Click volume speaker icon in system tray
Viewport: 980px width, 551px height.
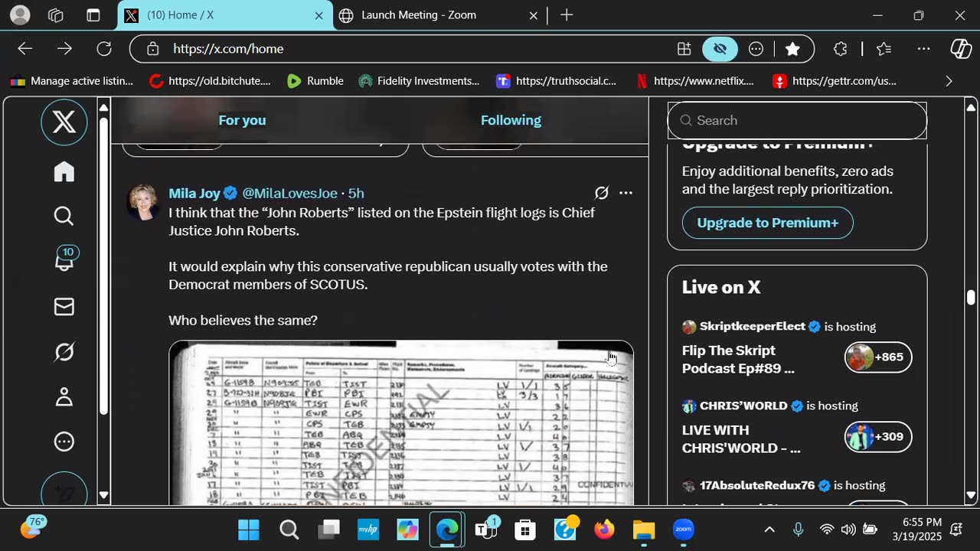(x=848, y=530)
